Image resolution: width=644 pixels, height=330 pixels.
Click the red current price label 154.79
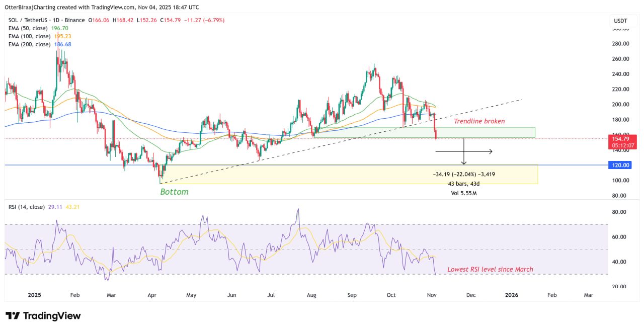point(622,138)
